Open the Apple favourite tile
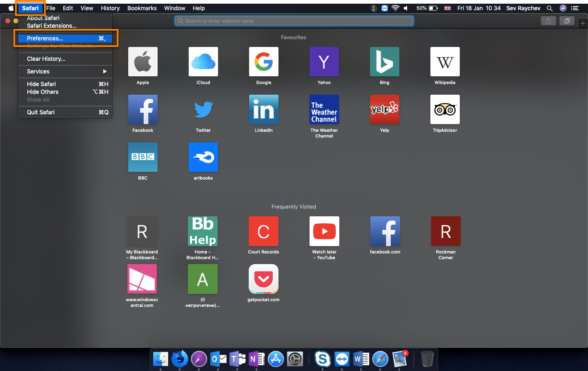Screen dimensions: 588x371 coord(143,62)
